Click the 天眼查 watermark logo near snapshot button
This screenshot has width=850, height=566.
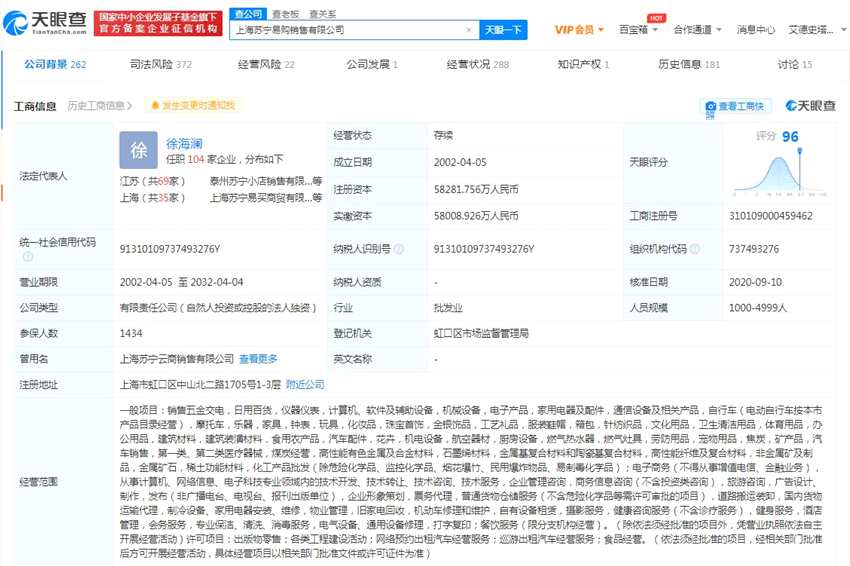(x=810, y=106)
